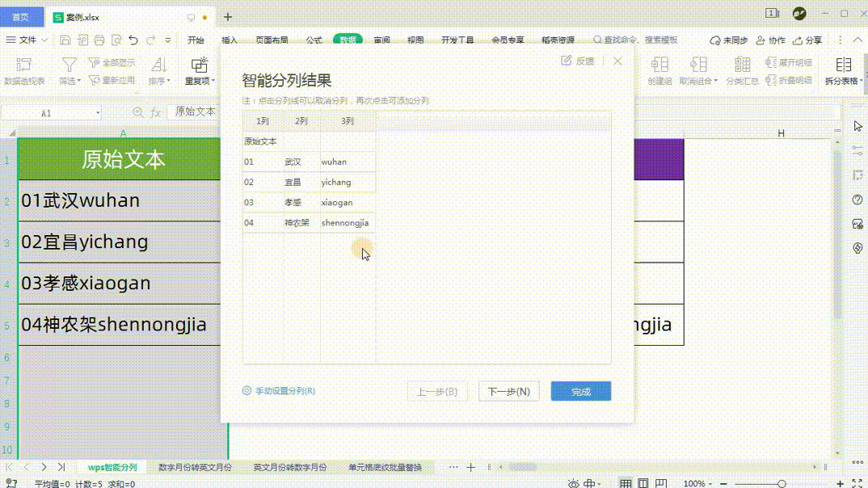
Task: Click the 数据透视表 pivot table icon
Action: pos(24,65)
